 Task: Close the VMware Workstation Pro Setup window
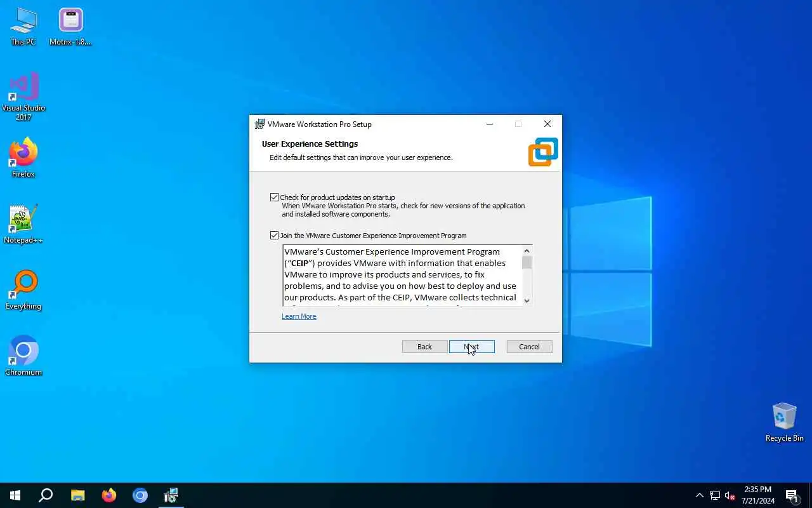pos(547,124)
